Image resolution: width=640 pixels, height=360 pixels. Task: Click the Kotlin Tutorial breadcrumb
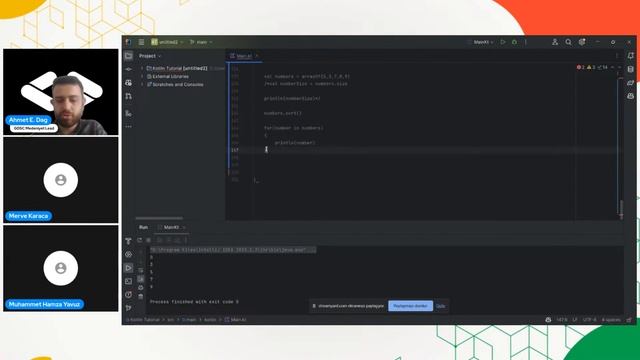143,320
